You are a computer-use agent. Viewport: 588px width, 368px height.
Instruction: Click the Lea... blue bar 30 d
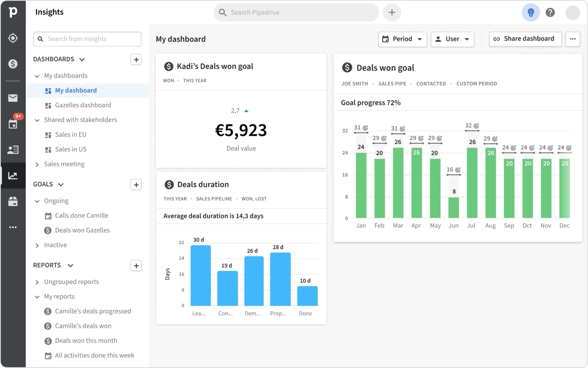coord(201,276)
